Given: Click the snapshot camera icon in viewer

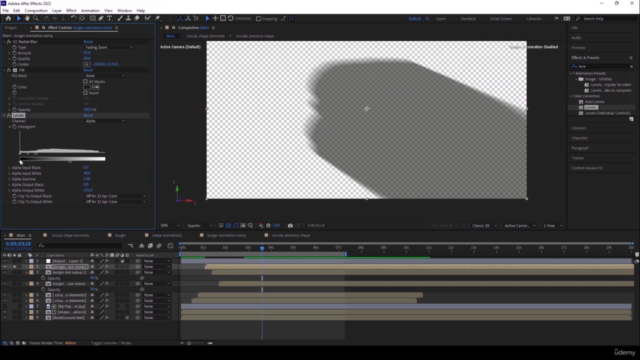Looking at the screenshot, I should [290, 225].
